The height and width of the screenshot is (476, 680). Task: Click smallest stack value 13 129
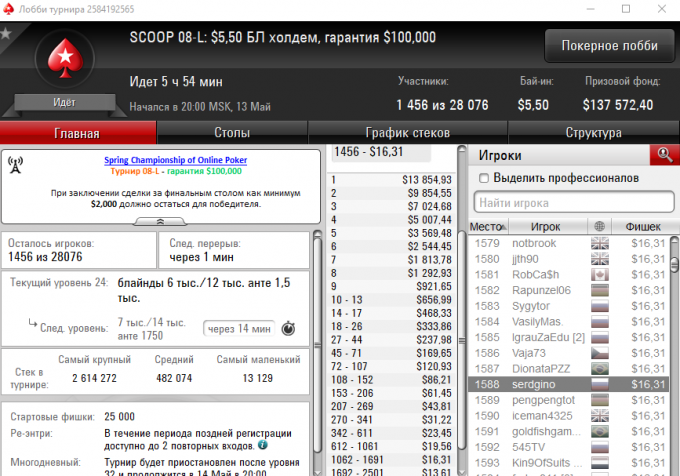[258, 378]
